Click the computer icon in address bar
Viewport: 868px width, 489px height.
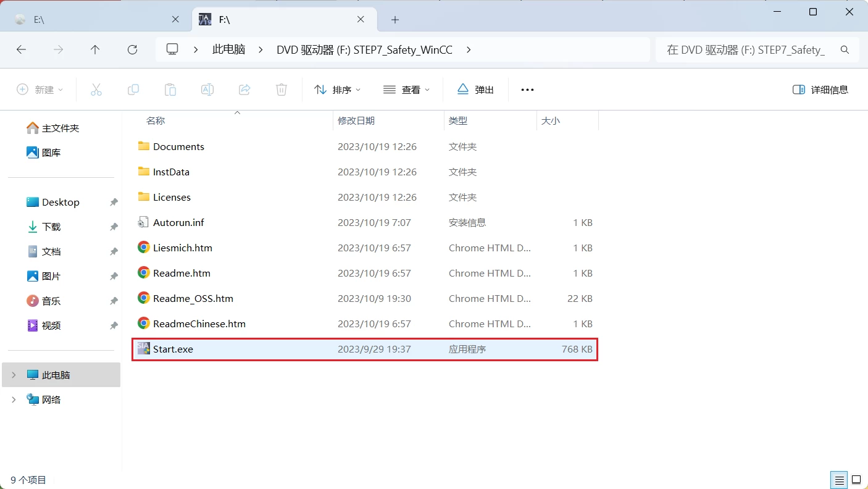tap(173, 49)
